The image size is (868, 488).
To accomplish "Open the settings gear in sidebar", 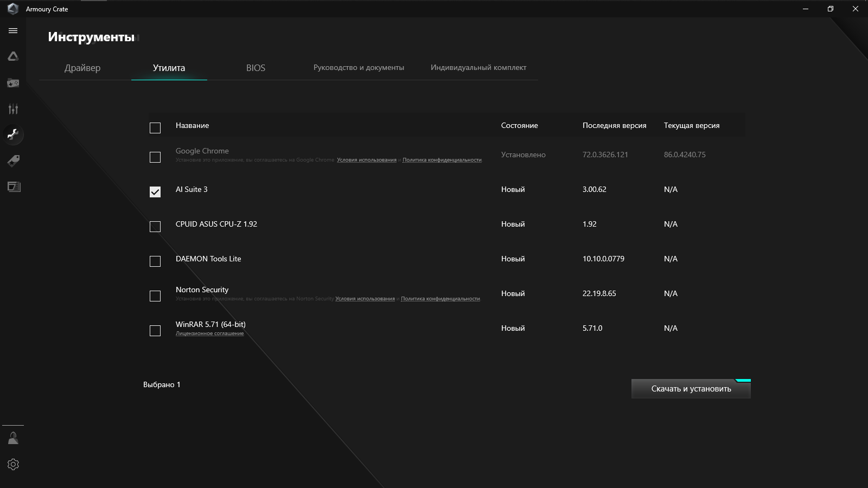I will tap(13, 464).
